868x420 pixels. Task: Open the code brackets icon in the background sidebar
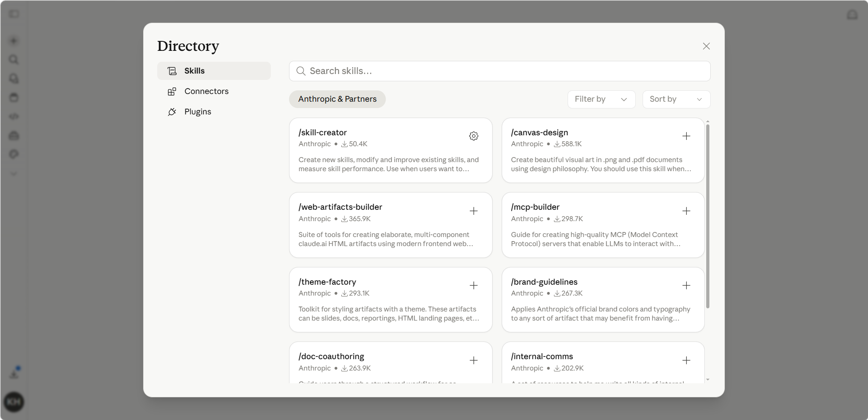[14, 117]
